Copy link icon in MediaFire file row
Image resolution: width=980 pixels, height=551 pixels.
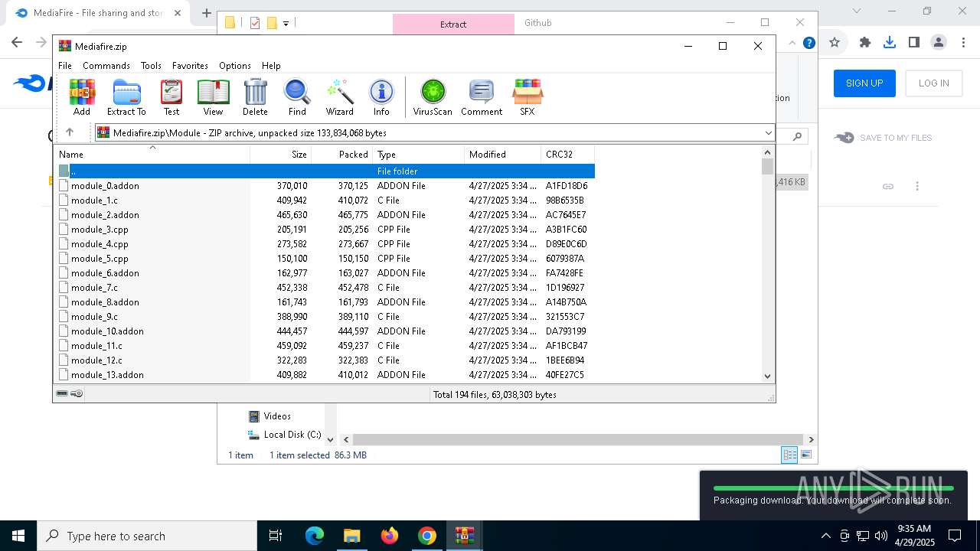(888, 186)
